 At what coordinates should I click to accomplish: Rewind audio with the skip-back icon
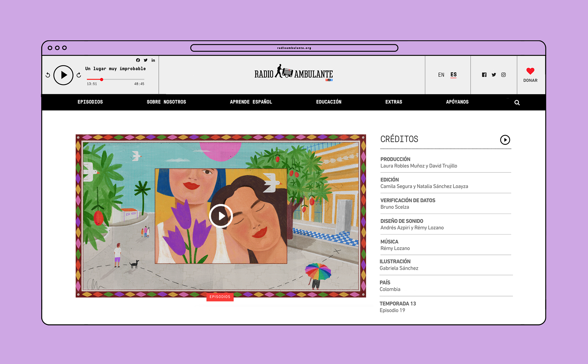48,75
